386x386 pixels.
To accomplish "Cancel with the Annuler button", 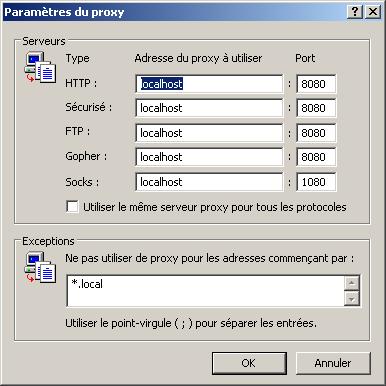I will point(333,363).
